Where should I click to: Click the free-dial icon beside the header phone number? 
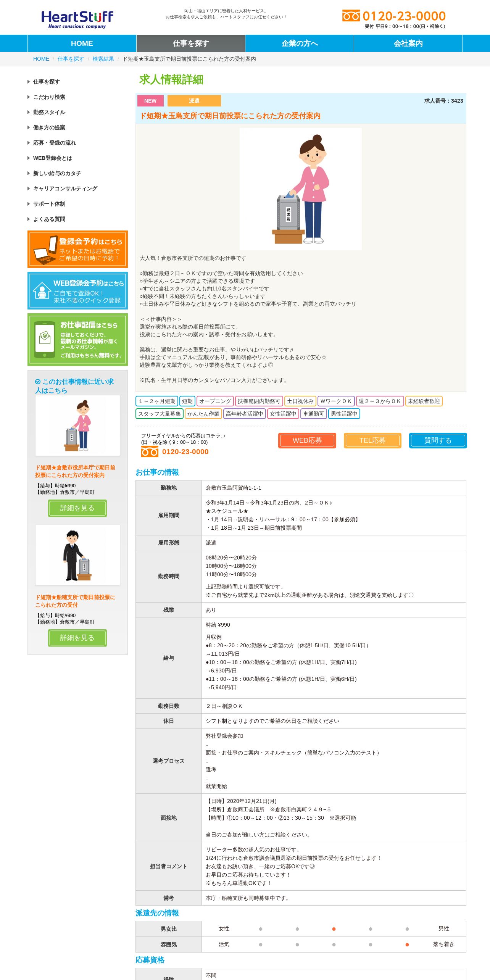click(351, 16)
